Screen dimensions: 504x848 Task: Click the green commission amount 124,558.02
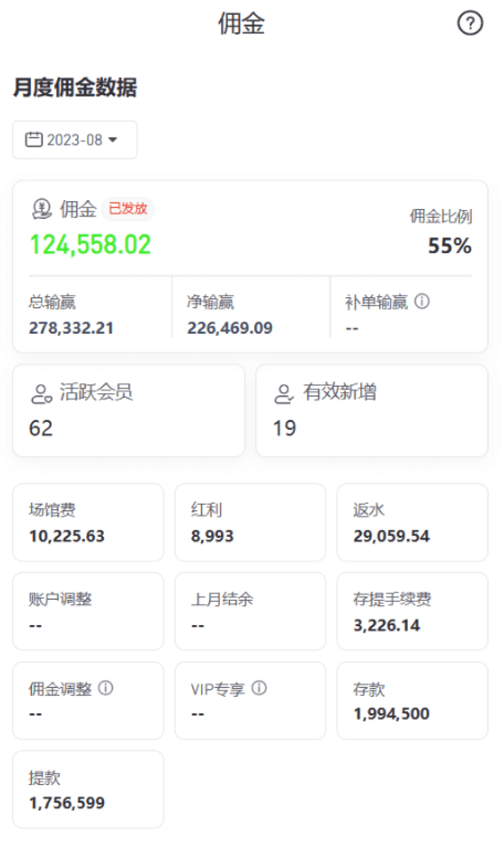[91, 244]
